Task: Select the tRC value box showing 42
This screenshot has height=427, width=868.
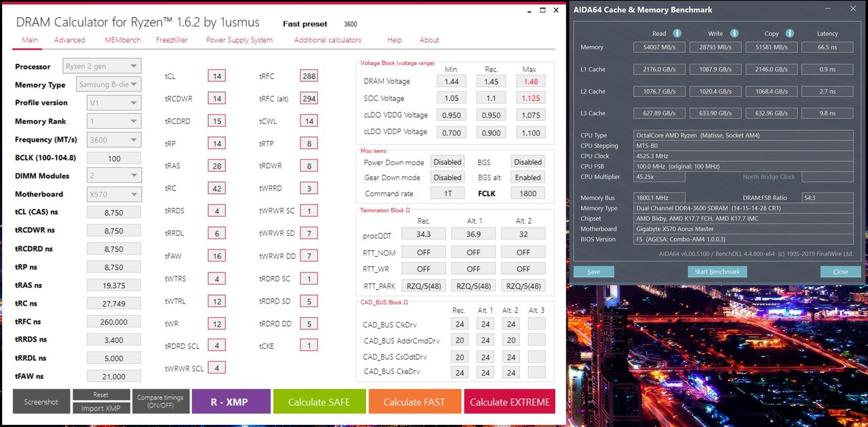Action: tap(217, 188)
